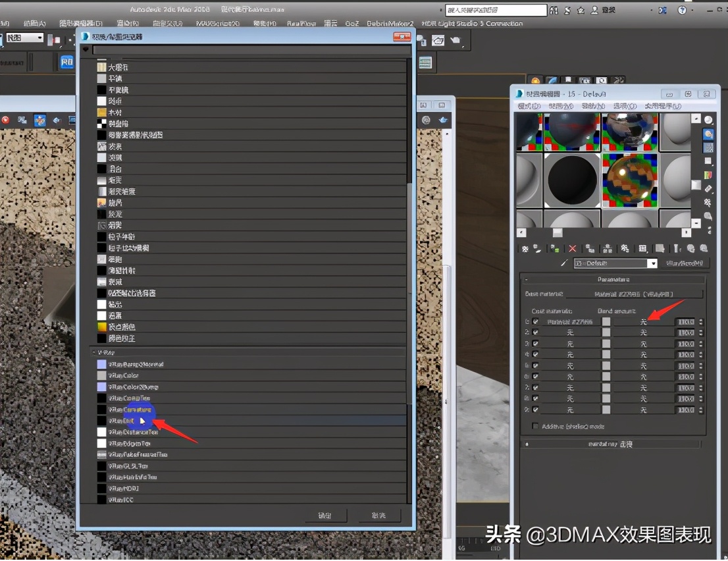The image size is (728, 561).
Task: Select VRayHDRI from the map list
Action: [x=124, y=488]
